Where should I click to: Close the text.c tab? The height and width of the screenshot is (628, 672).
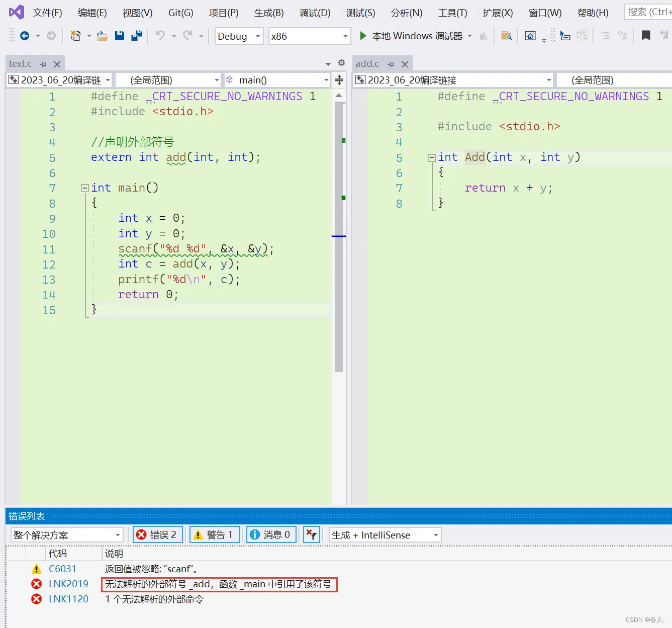(57, 64)
